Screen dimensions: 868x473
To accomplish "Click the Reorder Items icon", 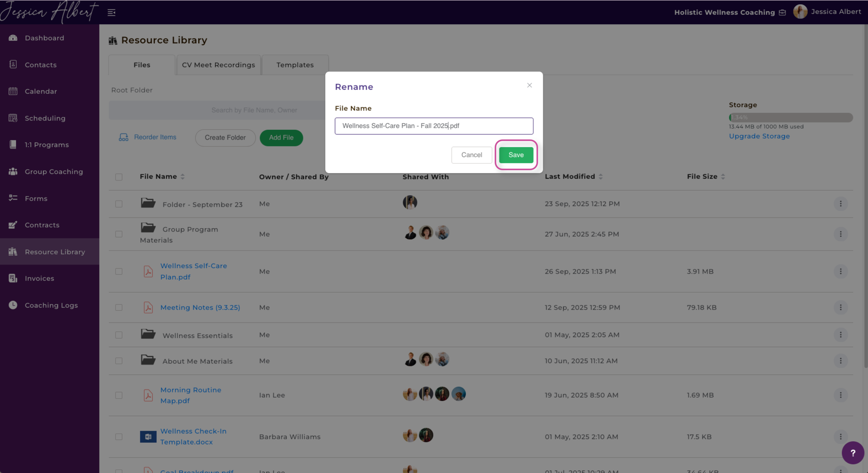I will point(123,137).
